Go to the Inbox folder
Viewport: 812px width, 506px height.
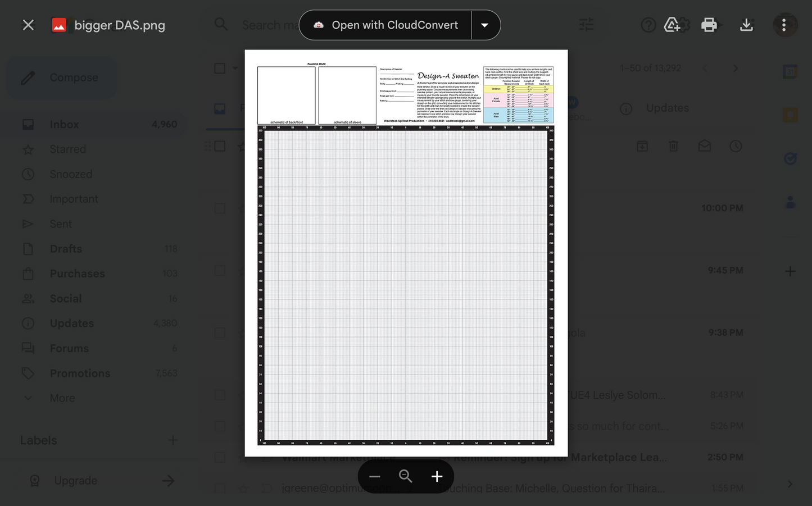(x=64, y=124)
